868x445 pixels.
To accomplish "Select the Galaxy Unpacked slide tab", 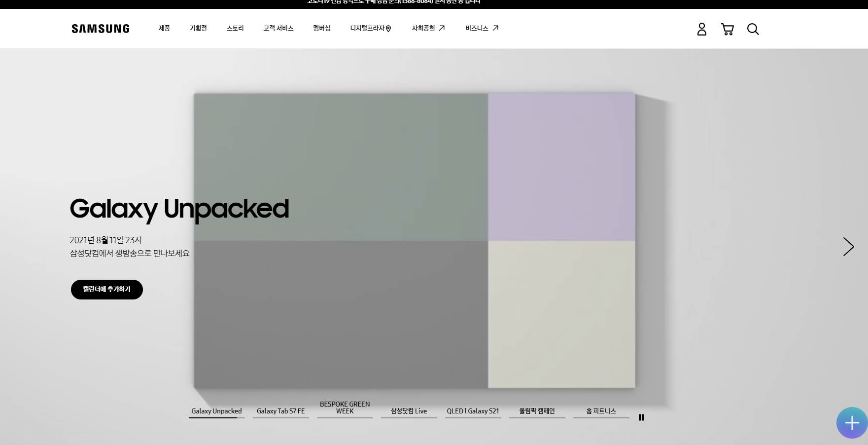I will 216,411.
